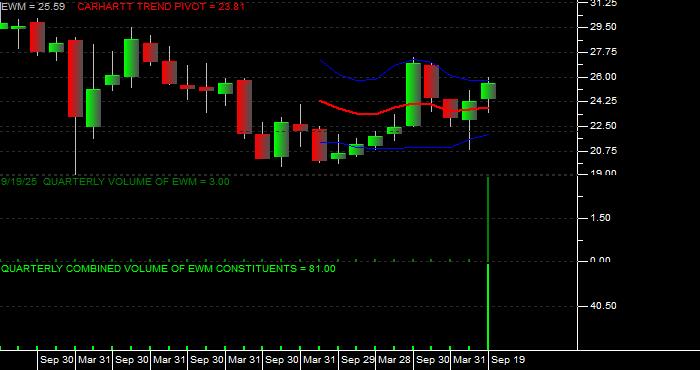
Task: Click the 26.00 price axis value
Action: point(603,77)
